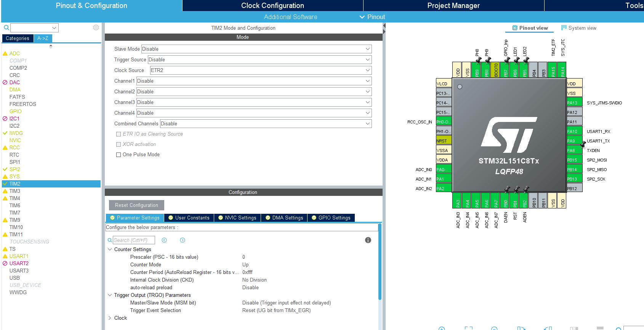Select GPIO in peripheral list
Image resolution: width=644 pixels, height=330 pixels.
16,111
